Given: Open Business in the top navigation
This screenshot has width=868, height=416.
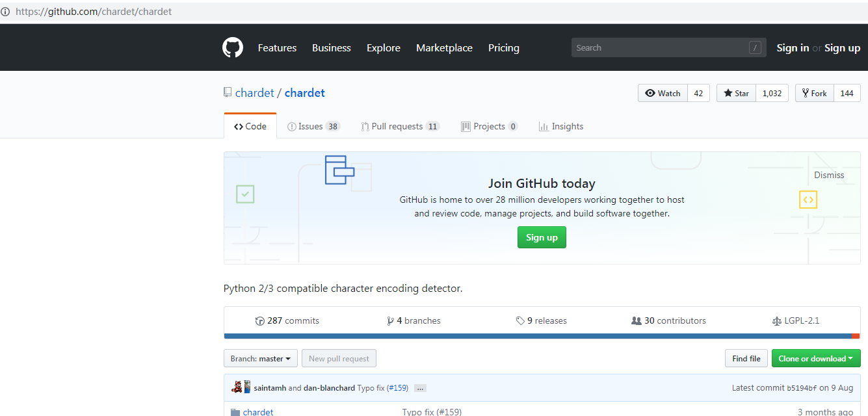Looking at the screenshot, I should coord(332,47).
